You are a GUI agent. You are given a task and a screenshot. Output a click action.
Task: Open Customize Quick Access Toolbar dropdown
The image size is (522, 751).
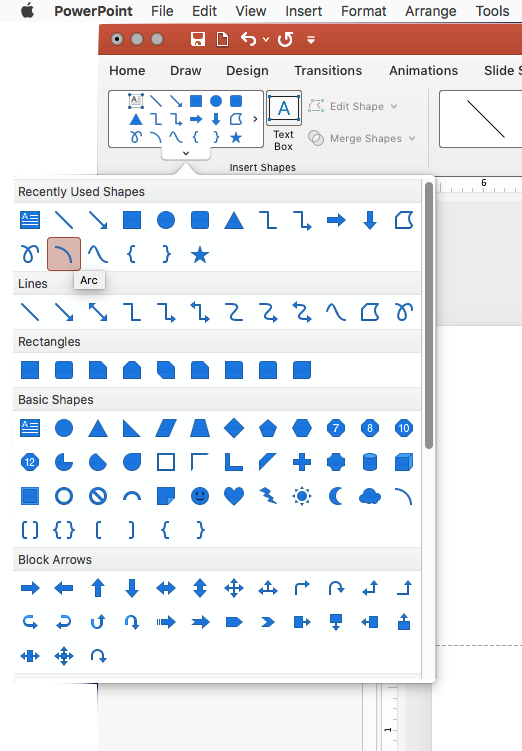311,40
